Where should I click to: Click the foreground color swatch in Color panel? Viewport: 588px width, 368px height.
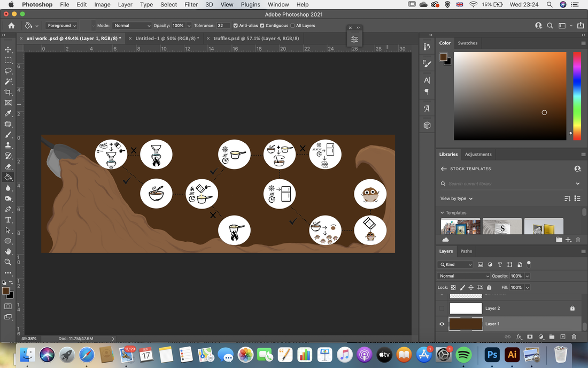tap(444, 57)
